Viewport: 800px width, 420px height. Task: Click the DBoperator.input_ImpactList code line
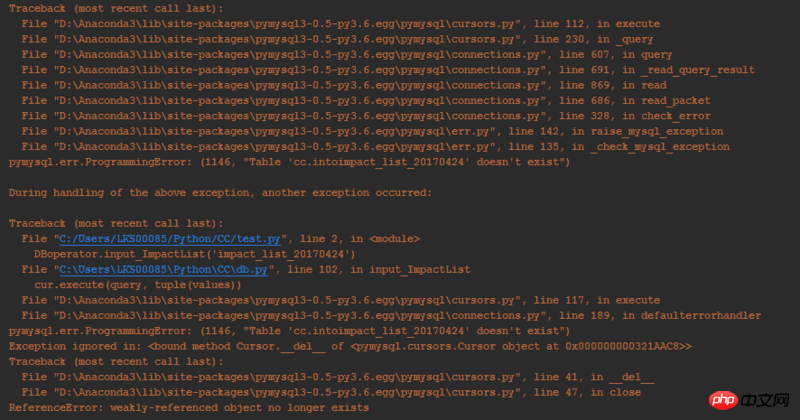pos(195,254)
